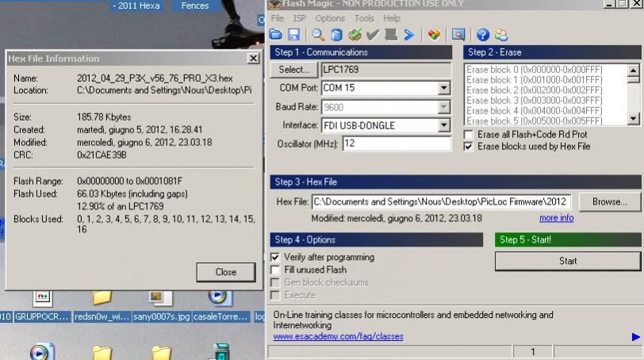Open the ISP menu
Image resolution: width=644 pixels, height=360 pixels.
click(x=299, y=18)
